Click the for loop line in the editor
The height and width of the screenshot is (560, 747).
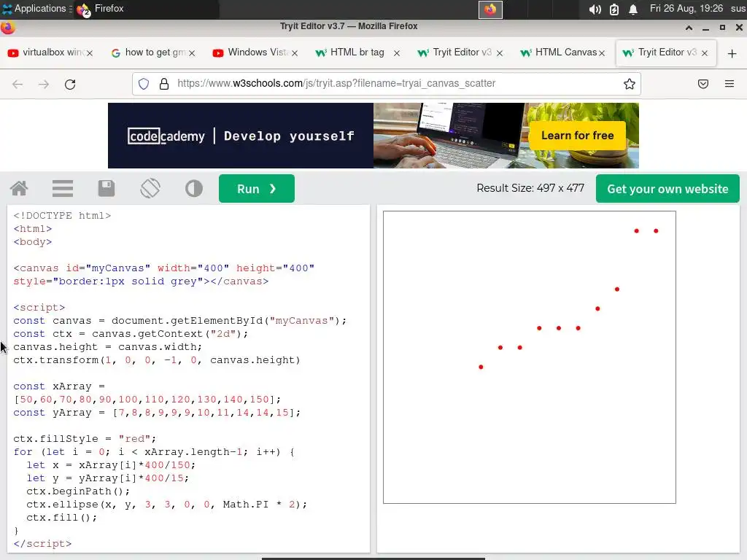coord(154,451)
